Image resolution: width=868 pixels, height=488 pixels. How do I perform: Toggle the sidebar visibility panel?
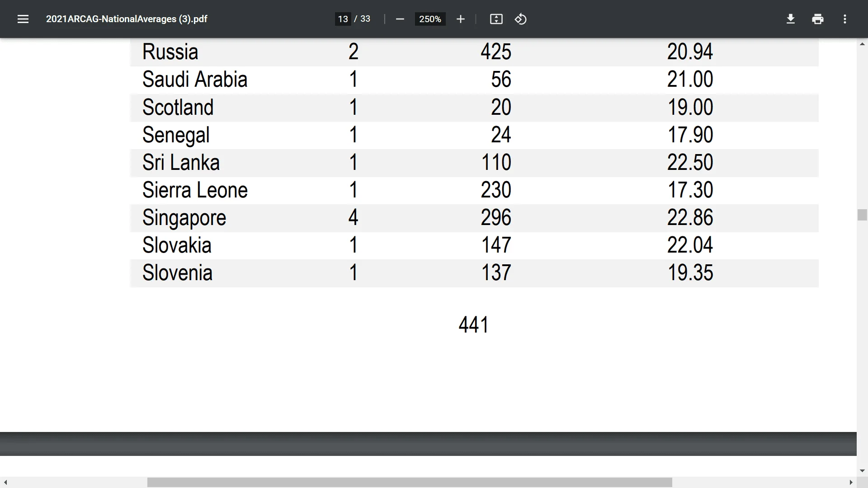(x=23, y=19)
